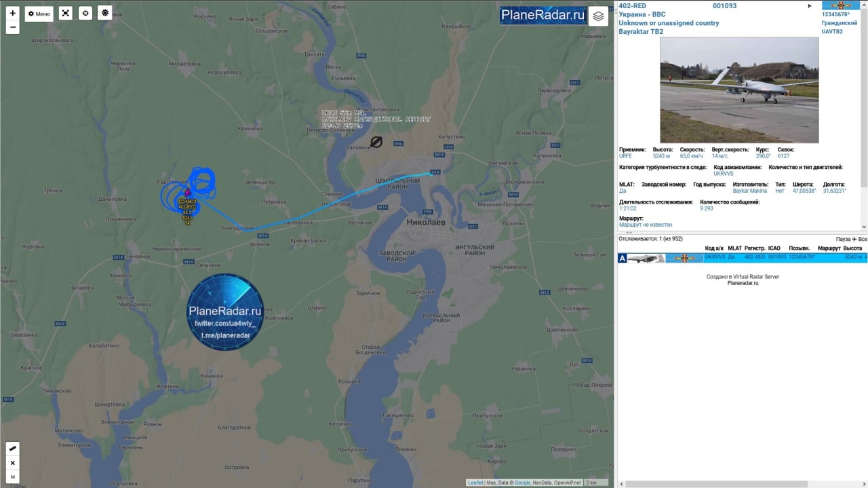Clear measurement with the X tool
The height and width of the screenshot is (488, 868).
click(13, 463)
